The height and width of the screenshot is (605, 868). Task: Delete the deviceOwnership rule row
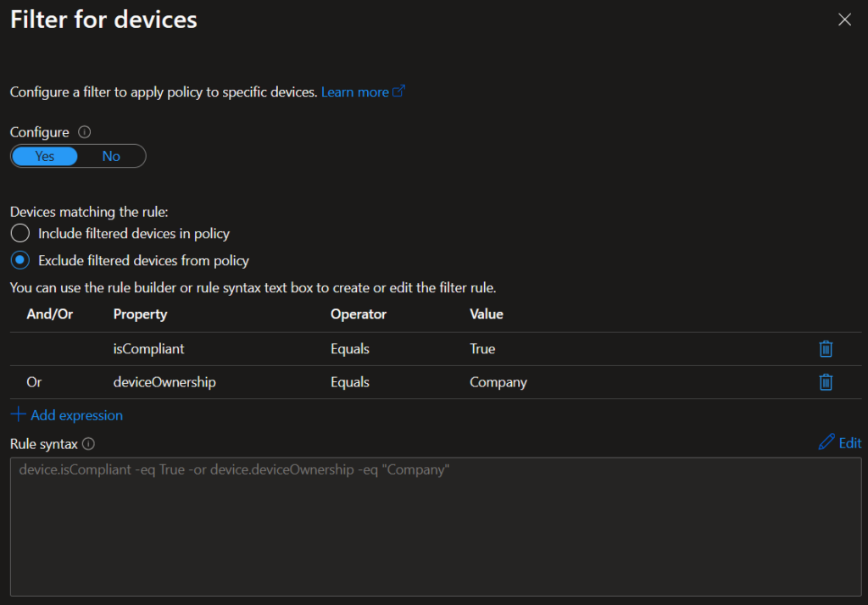[826, 382]
